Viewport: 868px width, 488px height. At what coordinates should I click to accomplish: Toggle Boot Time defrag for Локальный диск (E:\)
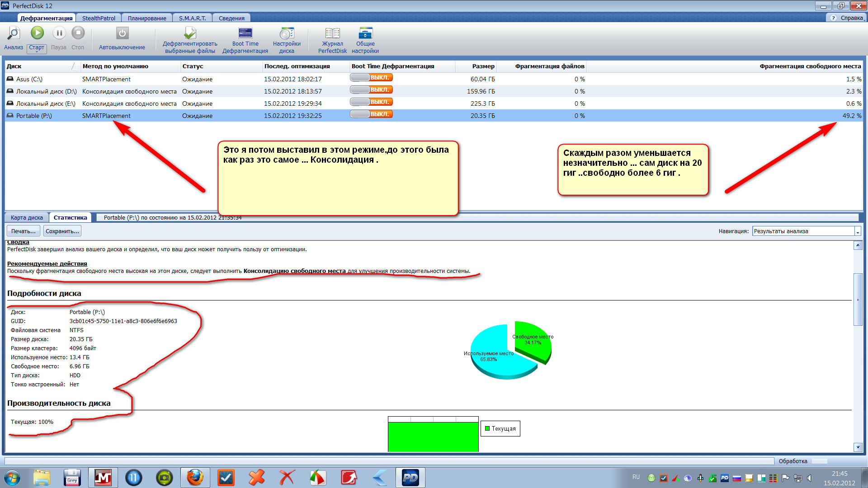[x=371, y=102]
